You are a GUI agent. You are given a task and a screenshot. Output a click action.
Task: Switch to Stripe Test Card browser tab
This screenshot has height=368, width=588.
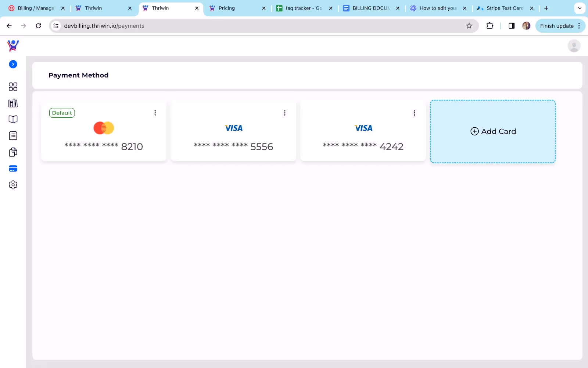click(505, 8)
